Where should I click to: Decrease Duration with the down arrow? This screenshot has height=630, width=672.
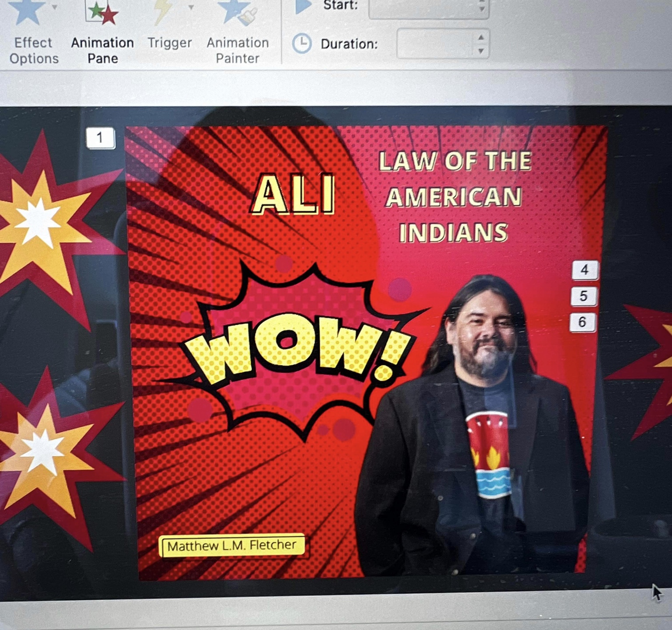[481, 51]
